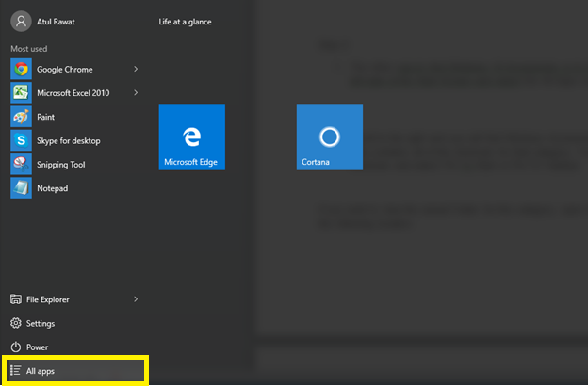588x387 pixels.
Task: Click the Power icon
Action: (x=16, y=347)
